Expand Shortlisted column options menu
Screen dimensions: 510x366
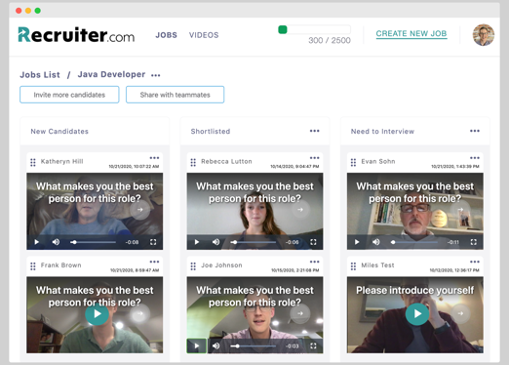(314, 131)
